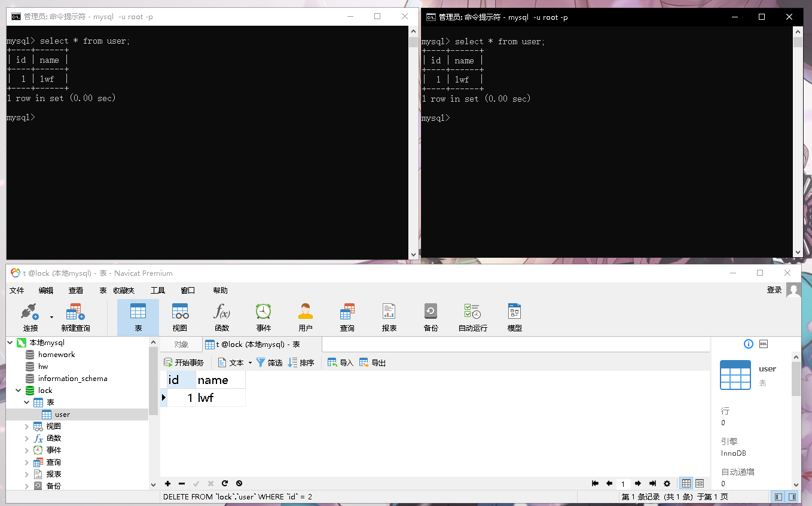
Task: Open the 连接 dropdown arrow
Action: click(x=51, y=317)
